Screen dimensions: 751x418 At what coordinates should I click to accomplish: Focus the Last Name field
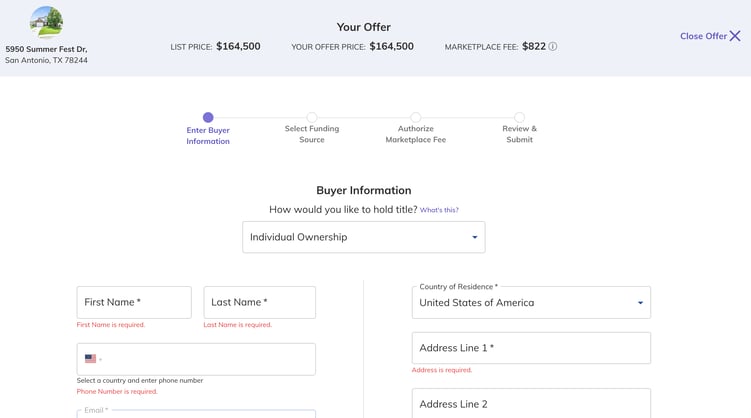point(260,302)
